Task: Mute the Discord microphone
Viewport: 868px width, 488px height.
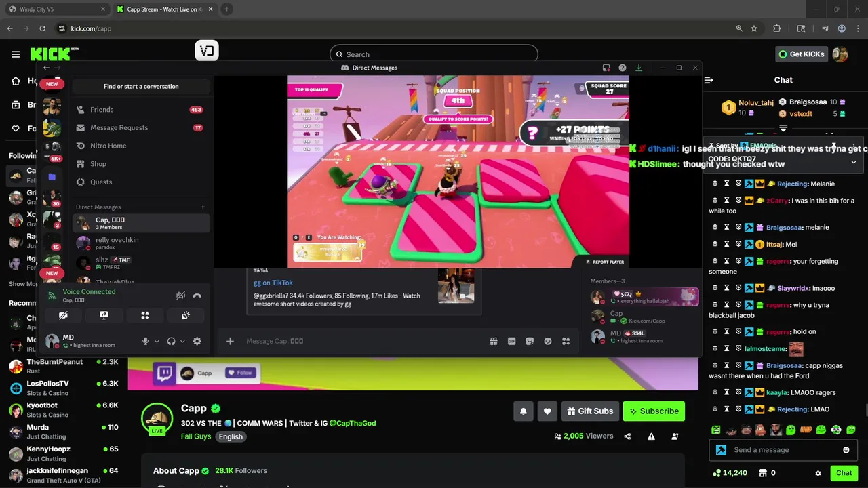Action: (145, 341)
